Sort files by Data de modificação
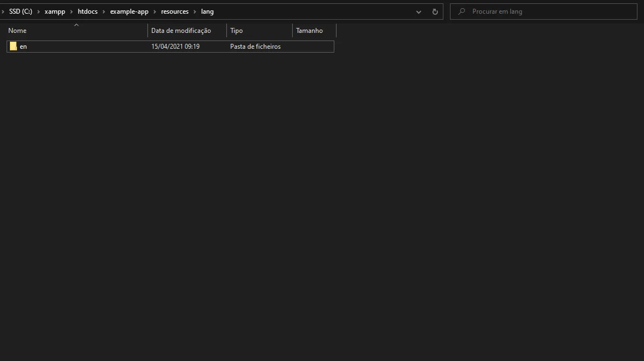Image resolution: width=644 pixels, height=361 pixels. pos(181,31)
